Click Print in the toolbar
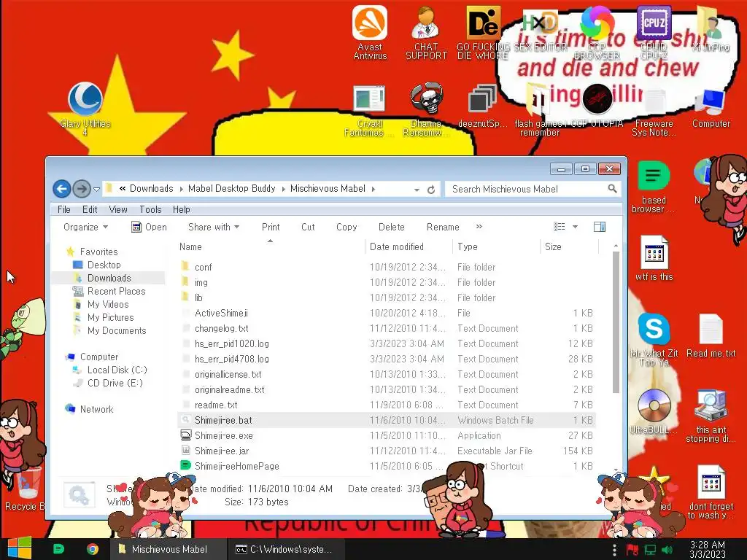This screenshot has width=747, height=560. [x=271, y=227]
